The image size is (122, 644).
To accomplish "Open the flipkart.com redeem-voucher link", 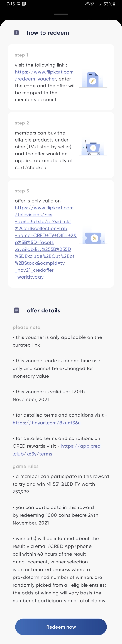I will (x=44, y=75).
